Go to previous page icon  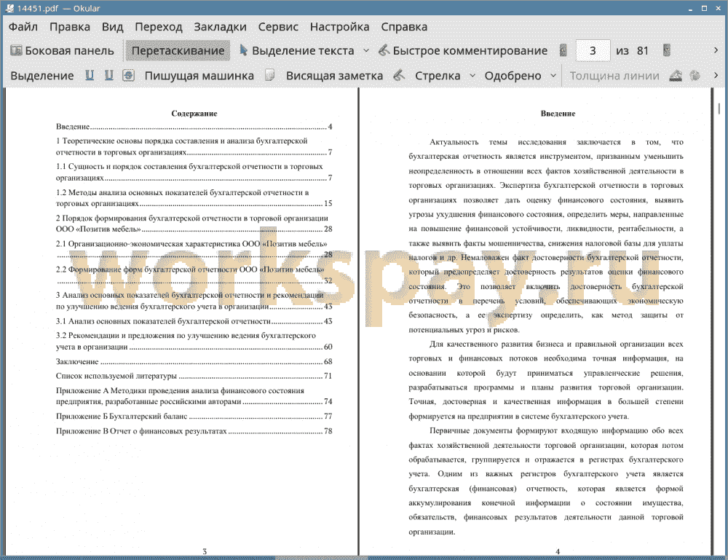[x=563, y=51]
